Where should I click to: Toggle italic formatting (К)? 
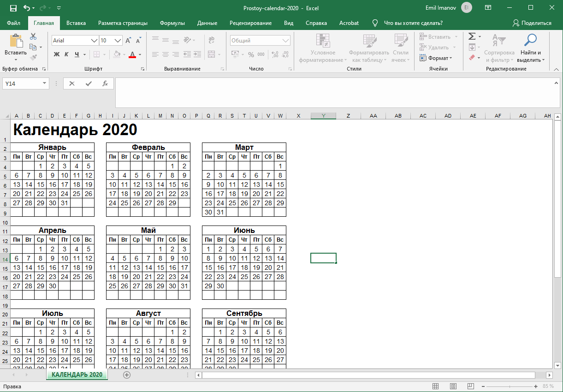click(x=66, y=54)
